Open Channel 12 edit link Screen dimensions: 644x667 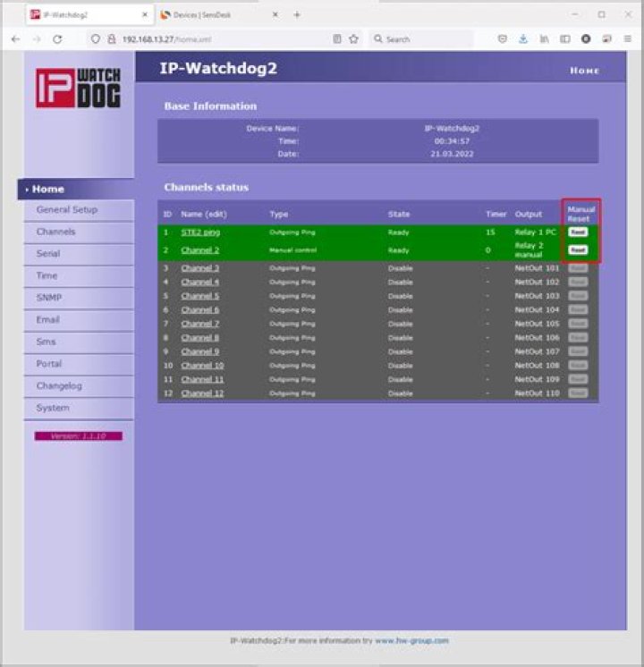coord(203,393)
